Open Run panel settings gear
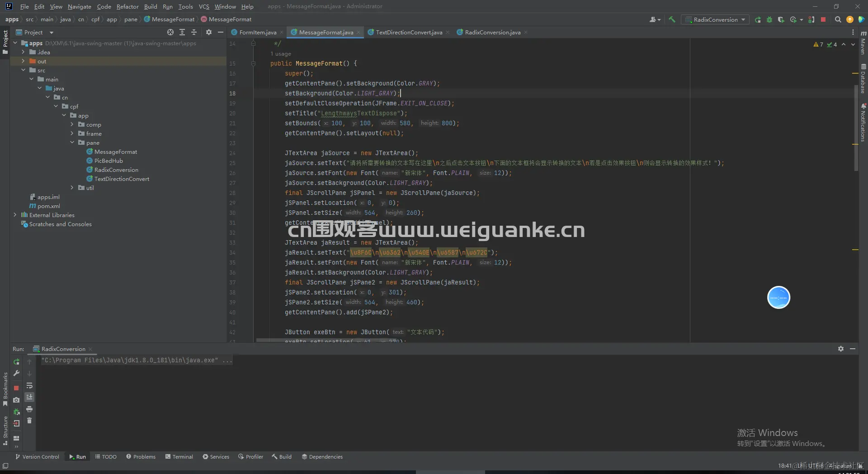Screen dimensions: 868x474 pos(840,349)
